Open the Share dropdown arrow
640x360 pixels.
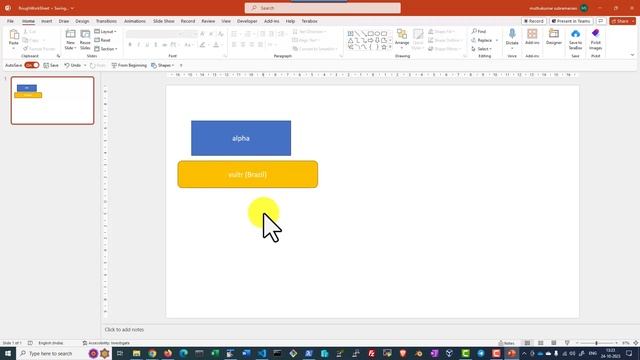click(x=633, y=21)
